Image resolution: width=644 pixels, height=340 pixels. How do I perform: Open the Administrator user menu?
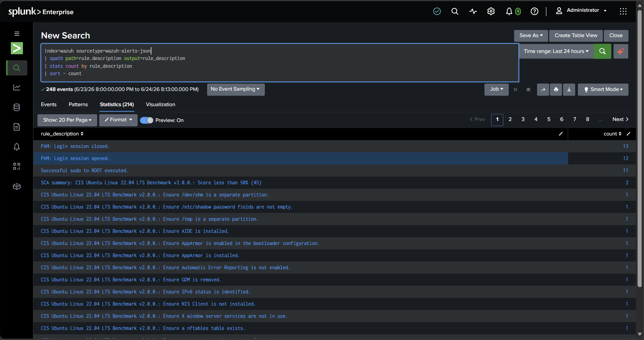[x=581, y=10]
